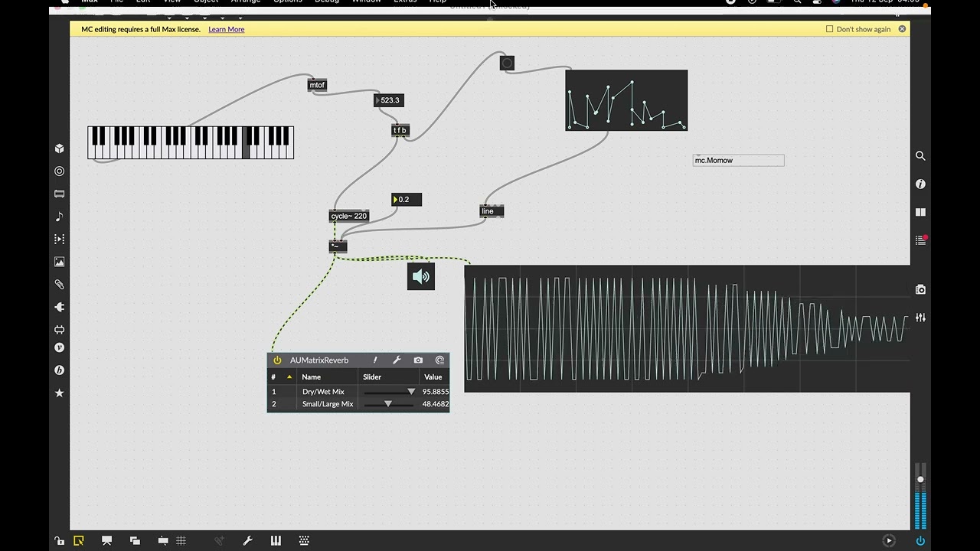980x551 pixels.
Task: Toggle patching mode select arrow icon
Action: point(78,540)
